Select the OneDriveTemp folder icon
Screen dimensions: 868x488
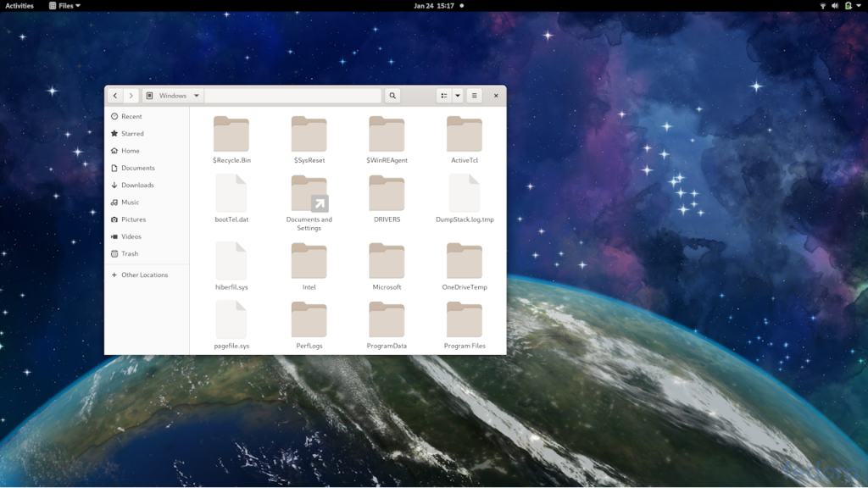pos(465,261)
